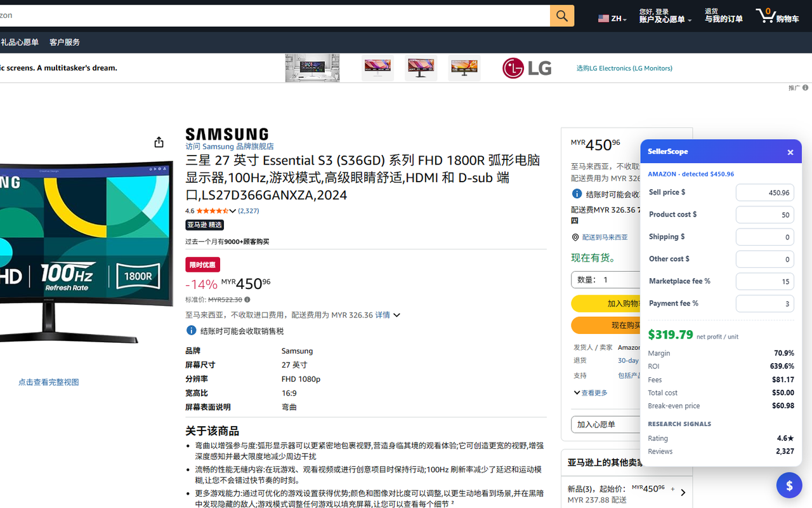Expand shipping fee details chevron
This screenshot has height=508, width=812.
pos(396,315)
